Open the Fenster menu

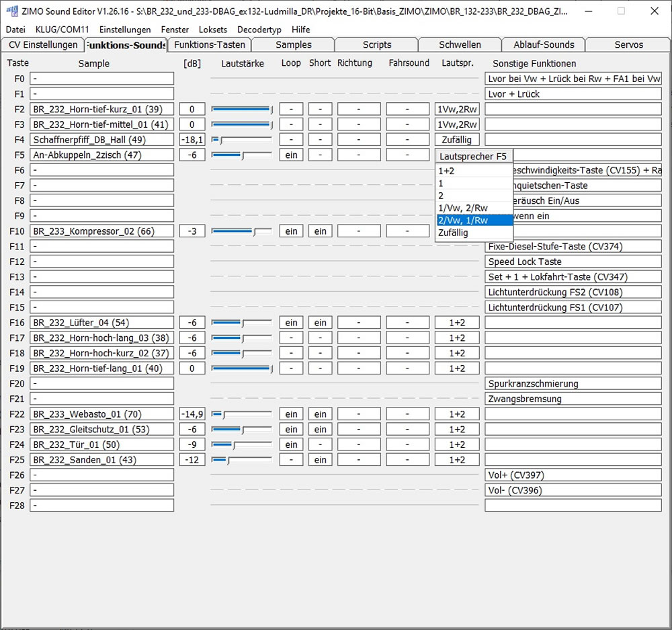coord(175,30)
